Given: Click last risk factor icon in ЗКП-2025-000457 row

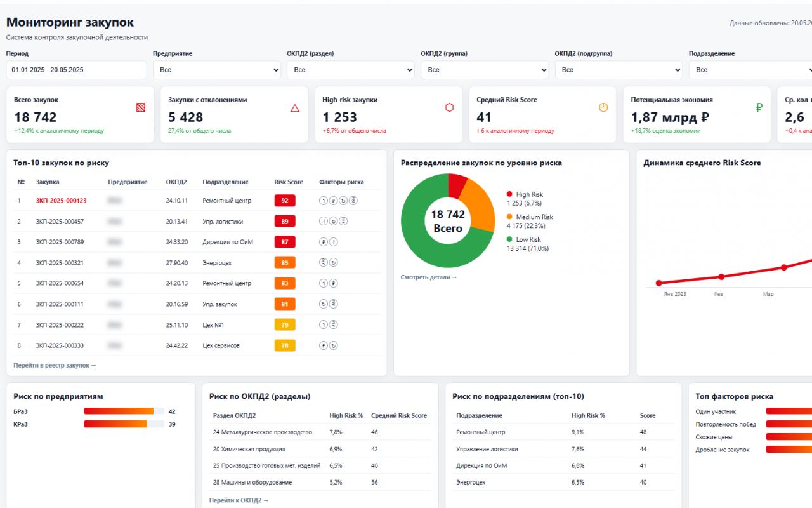Looking at the screenshot, I should [344, 222].
